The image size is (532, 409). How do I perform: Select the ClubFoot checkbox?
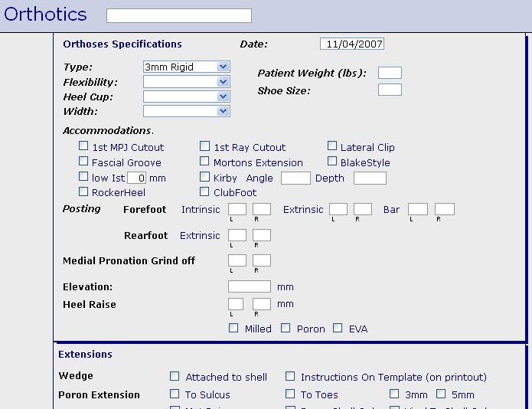click(204, 191)
